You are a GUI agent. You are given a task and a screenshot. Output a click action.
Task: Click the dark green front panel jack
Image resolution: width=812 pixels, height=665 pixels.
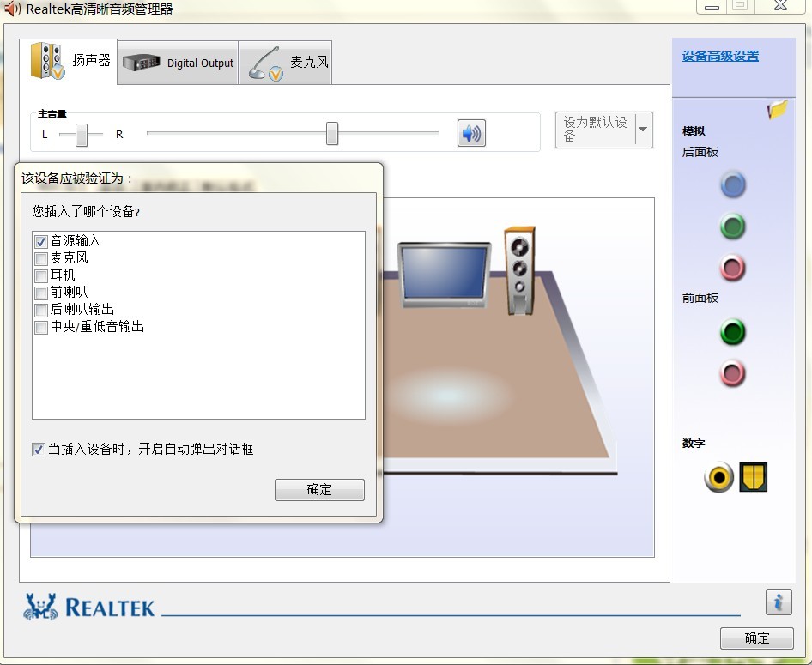[733, 332]
